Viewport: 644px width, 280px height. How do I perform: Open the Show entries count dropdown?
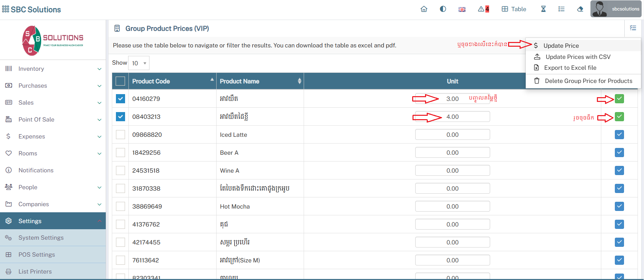(x=139, y=63)
